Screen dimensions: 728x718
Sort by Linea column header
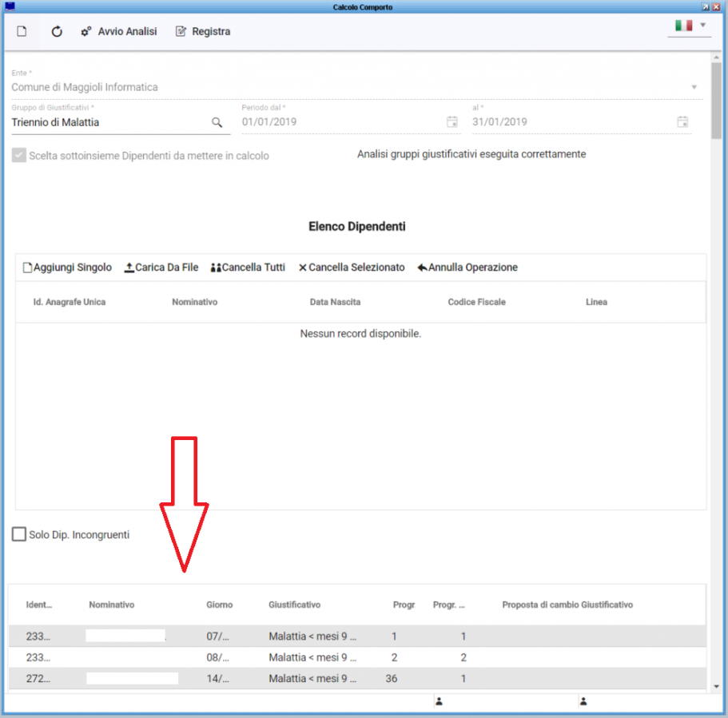[597, 302]
